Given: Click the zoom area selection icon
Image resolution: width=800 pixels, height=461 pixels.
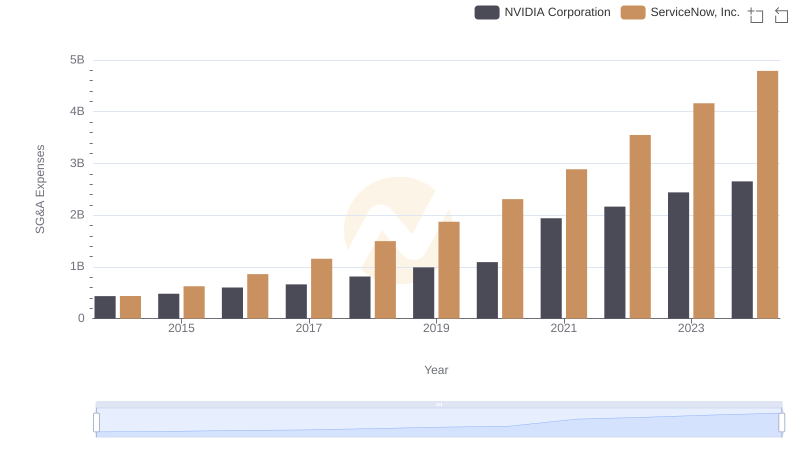Looking at the screenshot, I should click(756, 15).
